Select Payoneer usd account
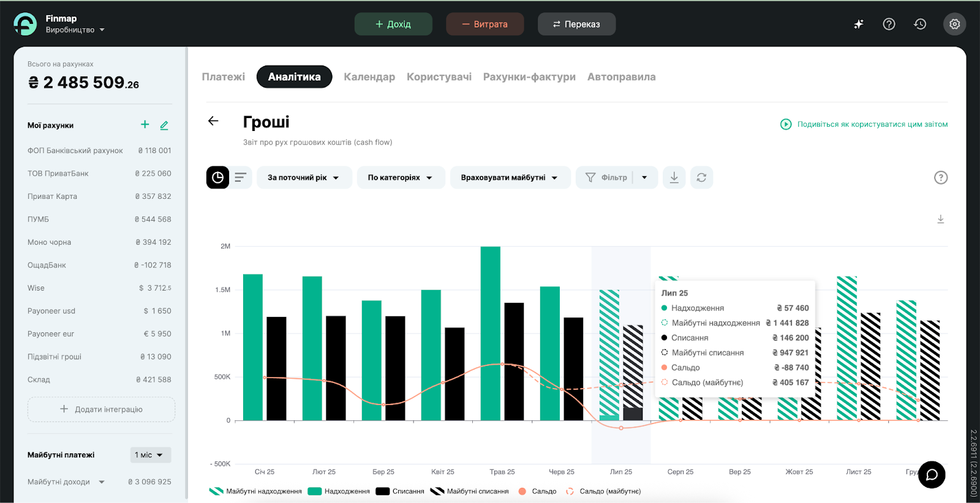980x503 pixels. [99, 311]
